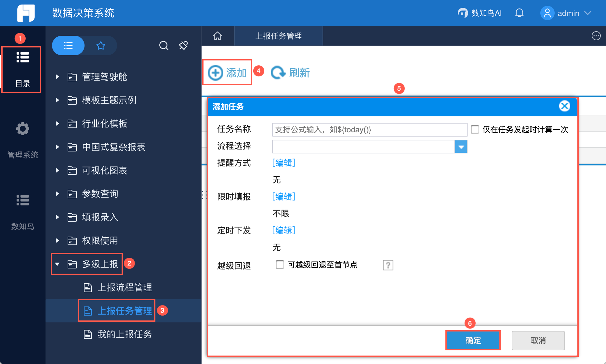The height and width of the screenshot is (364, 606).
Task: Open the admin account dropdown chevron
Action: pos(587,13)
